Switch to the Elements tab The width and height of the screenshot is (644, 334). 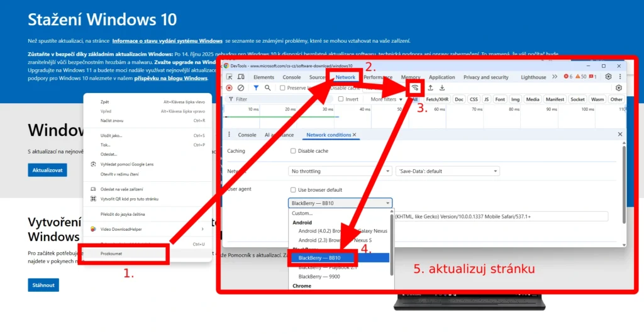[264, 77]
